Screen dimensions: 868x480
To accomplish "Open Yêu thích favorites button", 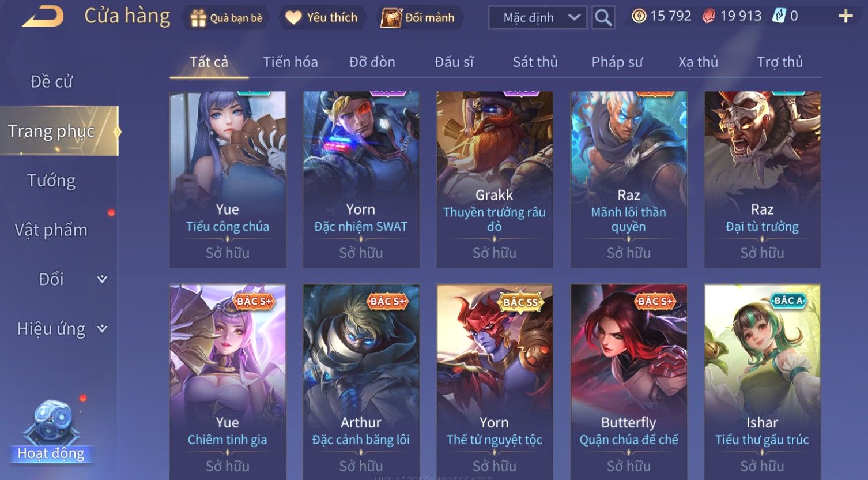I will [322, 18].
